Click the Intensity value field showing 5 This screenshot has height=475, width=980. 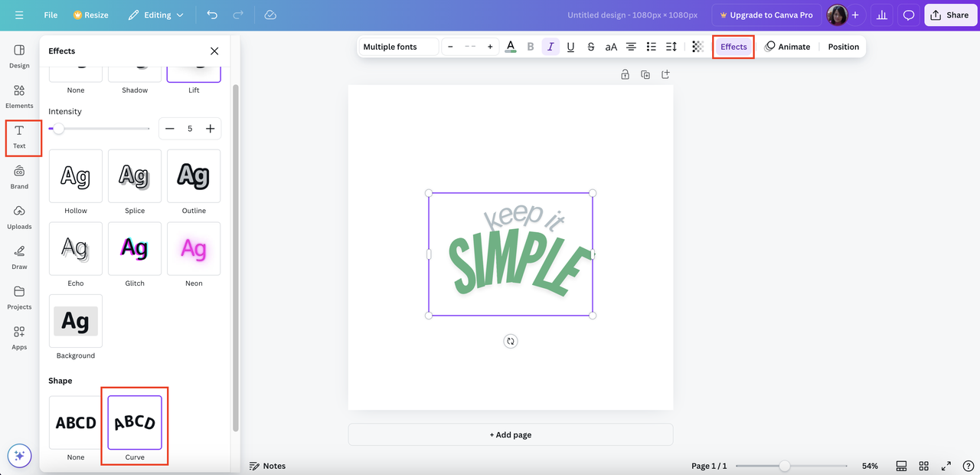190,129
